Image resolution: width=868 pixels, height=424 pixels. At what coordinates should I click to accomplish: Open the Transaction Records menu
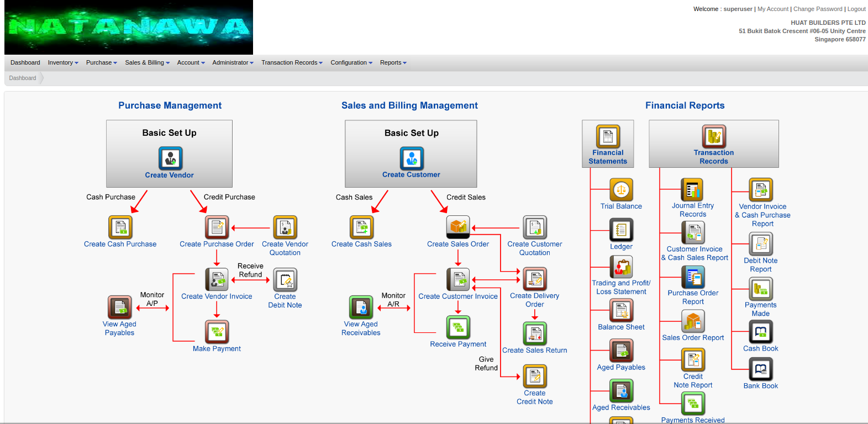point(292,63)
